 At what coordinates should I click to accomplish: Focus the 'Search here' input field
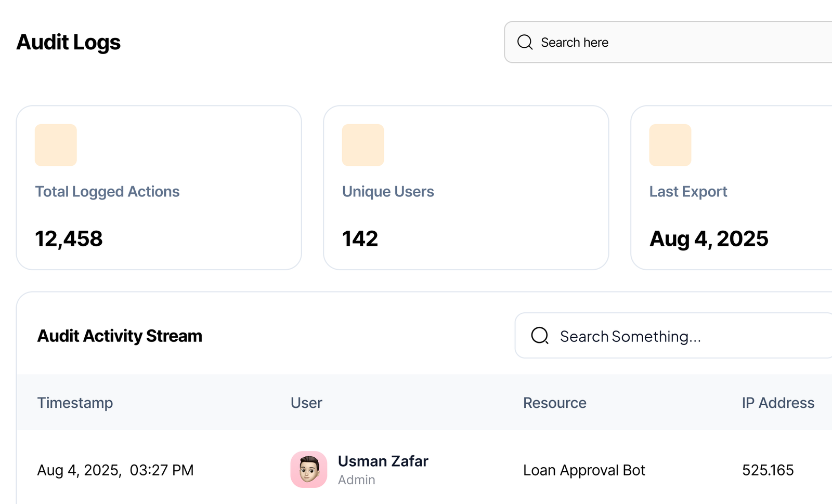tap(676, 42)
